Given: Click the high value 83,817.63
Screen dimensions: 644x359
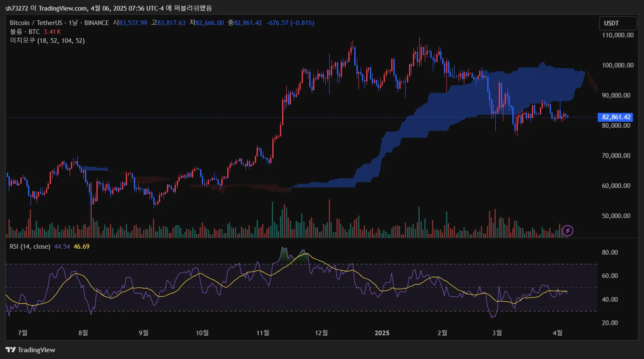Looking at the screenshot, I should point(171,23).
